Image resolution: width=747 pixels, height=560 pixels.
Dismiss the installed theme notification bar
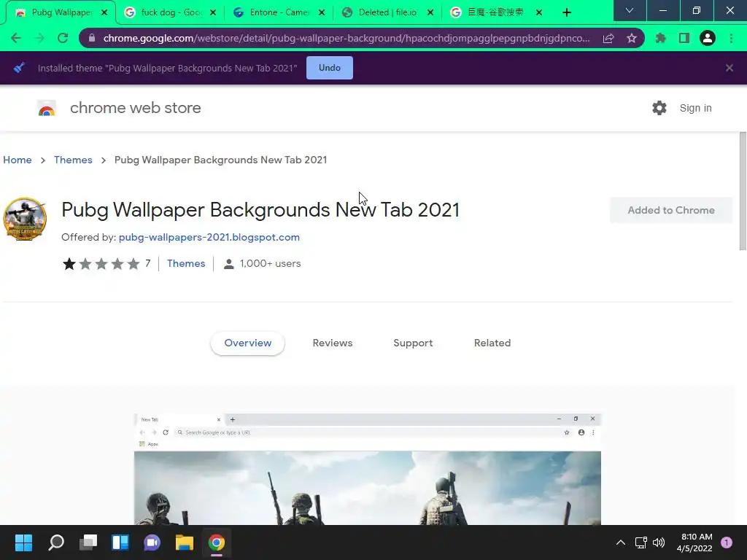tap(729, 68)
